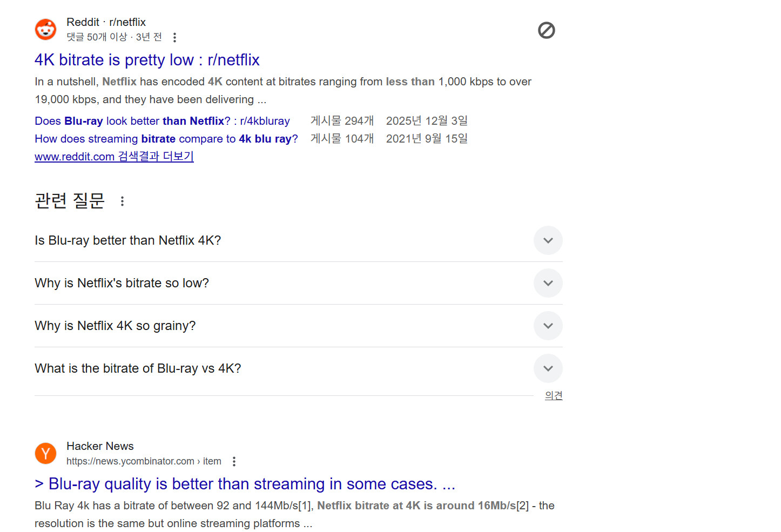Click the Hacker News Y logo icon
The width and height of the screenshot is (781, 532).
pyautogui.click(x=45, y=453)
